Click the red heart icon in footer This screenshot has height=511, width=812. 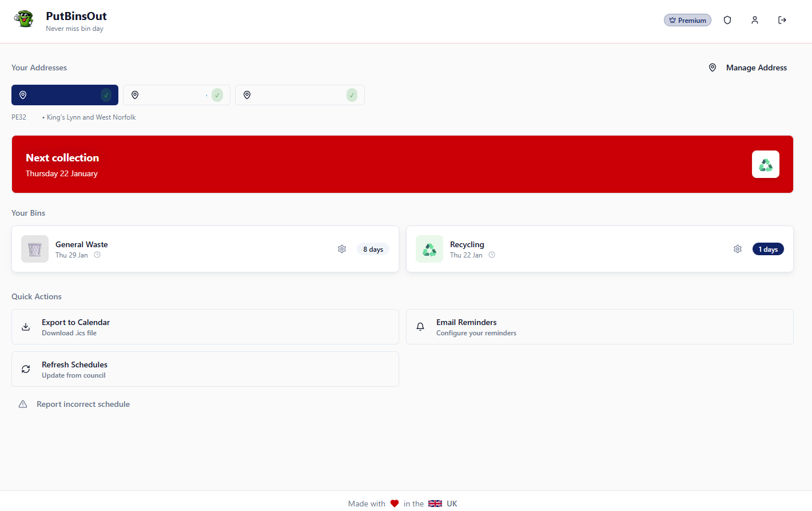[x=395, y=504]
